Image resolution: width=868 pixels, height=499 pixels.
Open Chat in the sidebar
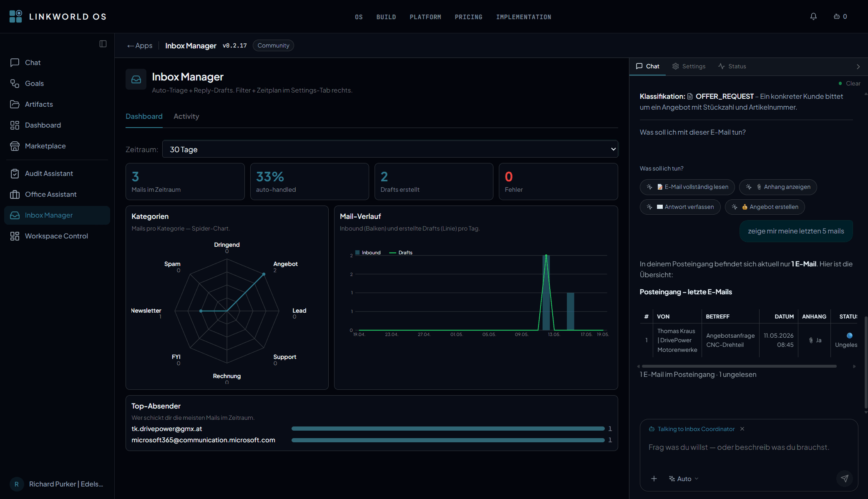(57, 63)
